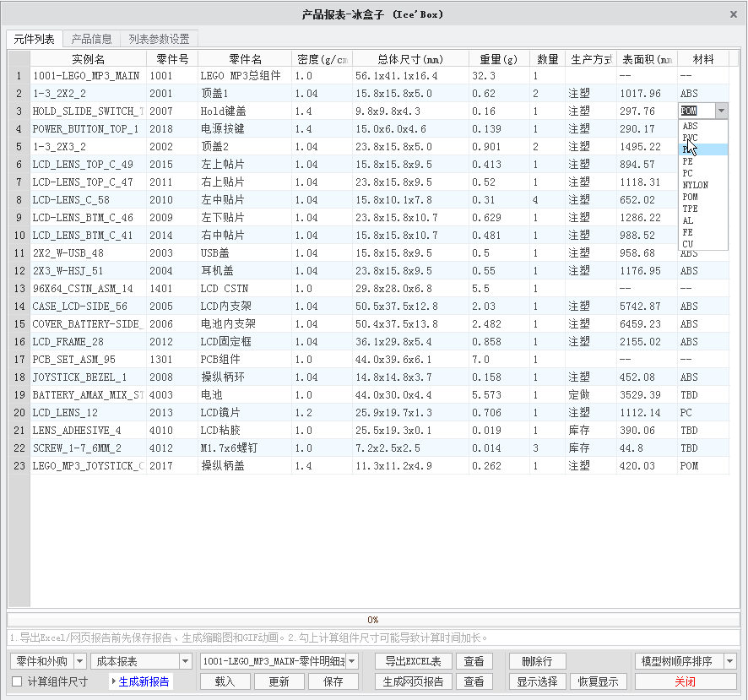Click the 删除行 button
This screenshot has height=700, width=748.
(x=537, y=661)
